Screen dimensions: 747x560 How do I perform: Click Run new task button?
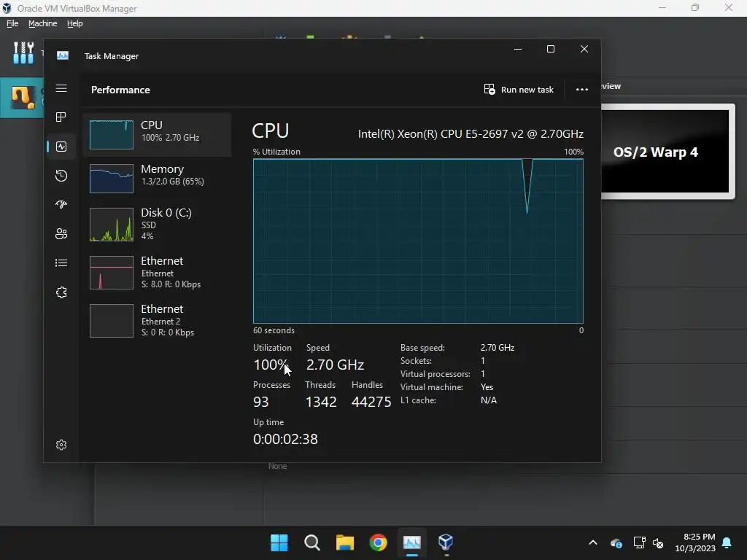(x=519, y=90)
